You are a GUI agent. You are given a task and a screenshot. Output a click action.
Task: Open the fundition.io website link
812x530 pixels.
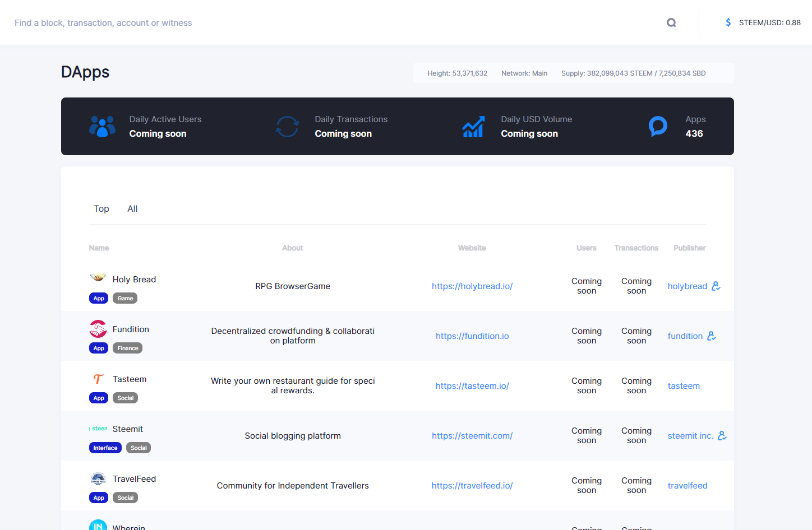(472, 336)
